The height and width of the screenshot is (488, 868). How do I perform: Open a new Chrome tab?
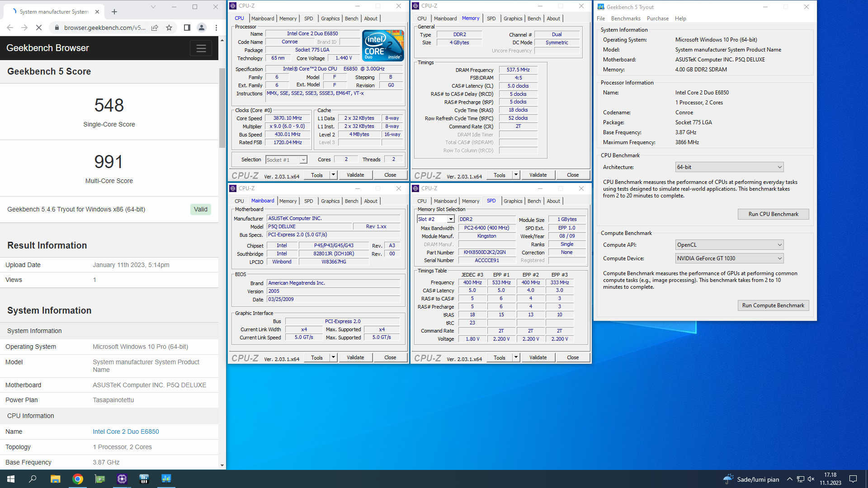[114, 12]
